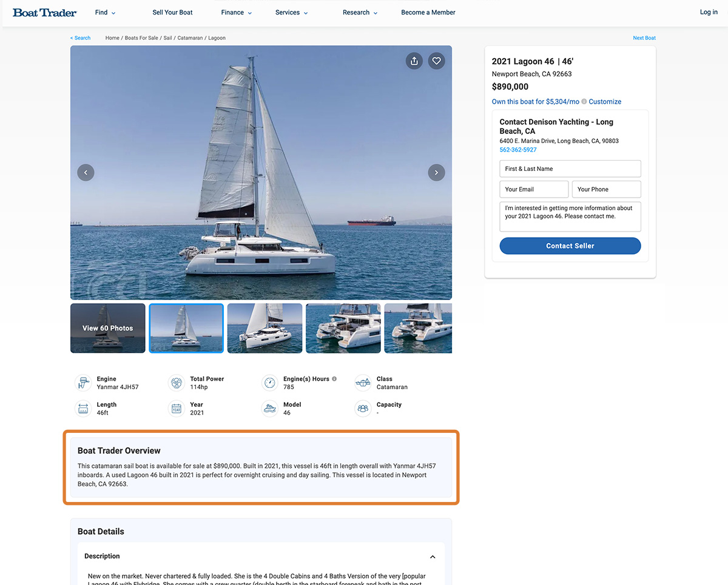Click the message text area

(570, 216)
